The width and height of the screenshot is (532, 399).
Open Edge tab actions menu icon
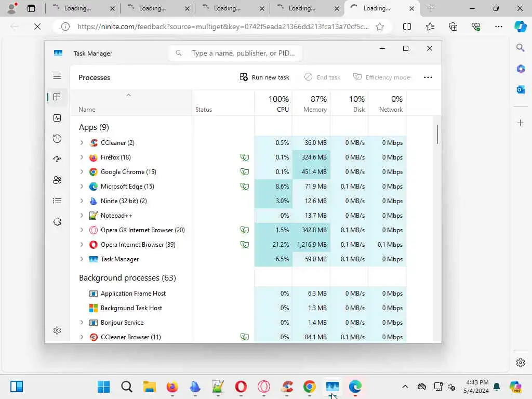pyautogui.click(x=31, y=8)
